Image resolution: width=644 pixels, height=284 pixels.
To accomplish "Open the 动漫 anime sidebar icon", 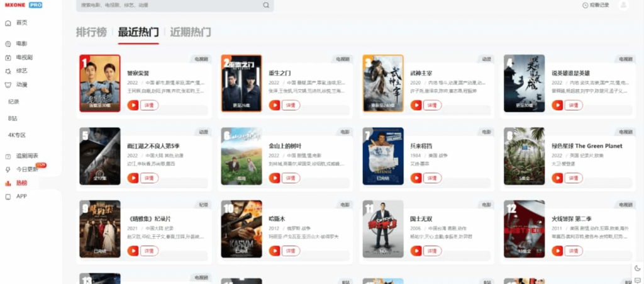I will [x=8, y=84].
